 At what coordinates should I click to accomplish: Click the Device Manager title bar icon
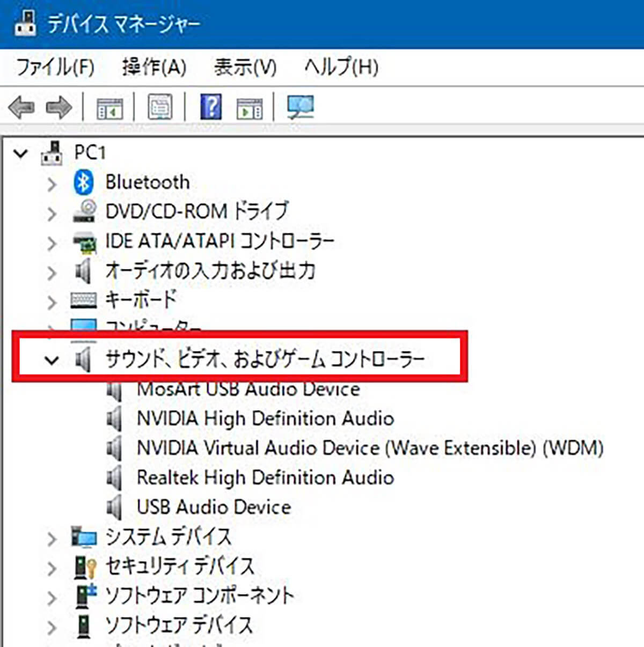26,23
